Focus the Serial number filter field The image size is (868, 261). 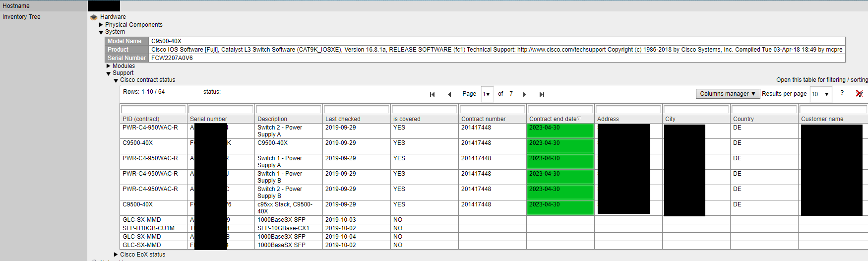pos(221,109)
